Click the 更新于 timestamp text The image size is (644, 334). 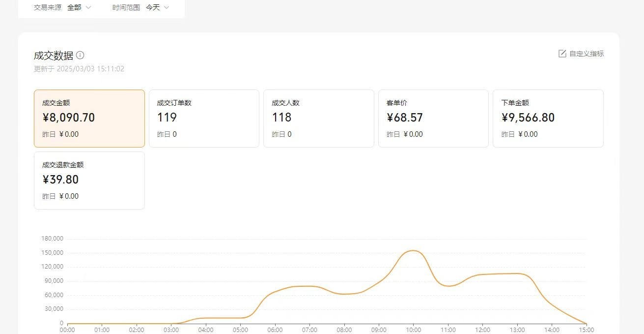point(79,69)
